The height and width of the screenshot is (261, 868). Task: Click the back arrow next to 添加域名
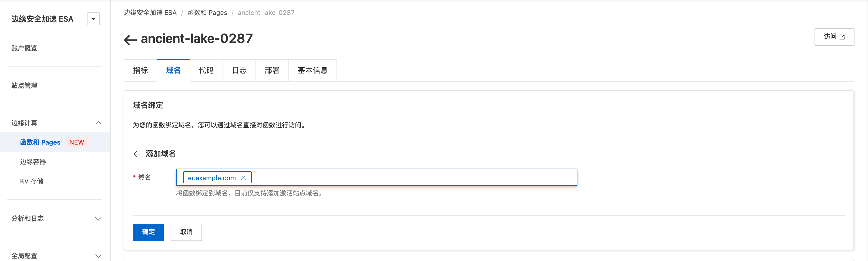coord(137,154)
